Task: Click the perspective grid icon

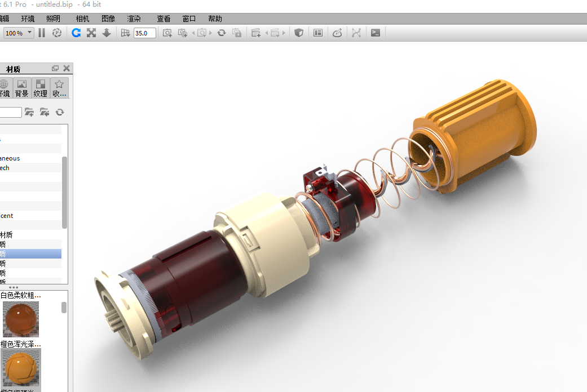Action: [x=125, y=33]
